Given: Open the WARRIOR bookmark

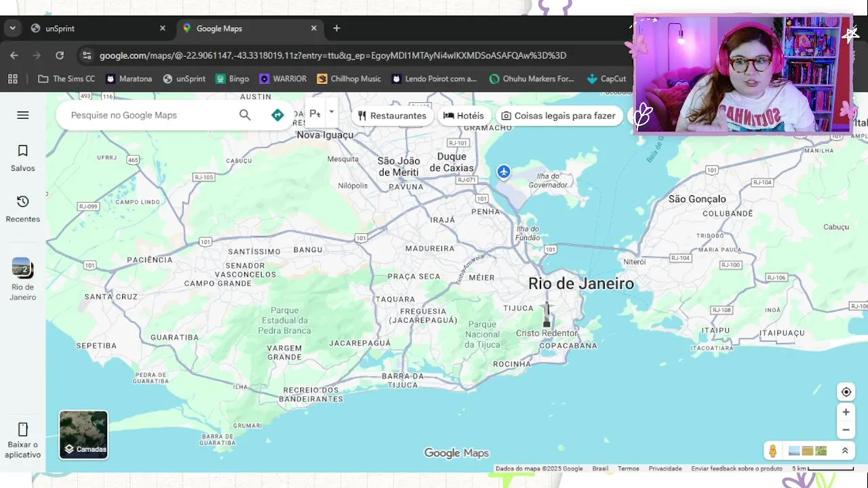Looking at the screenshot, I should pos(283,79).
